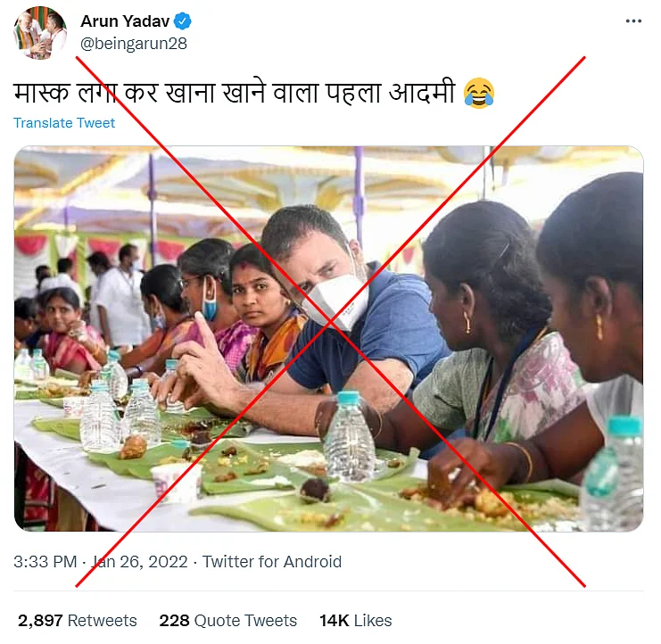Click the Jan 26, 2022 date
The height and width of the screenshot is (644, 661).
(x=139, y=562)
